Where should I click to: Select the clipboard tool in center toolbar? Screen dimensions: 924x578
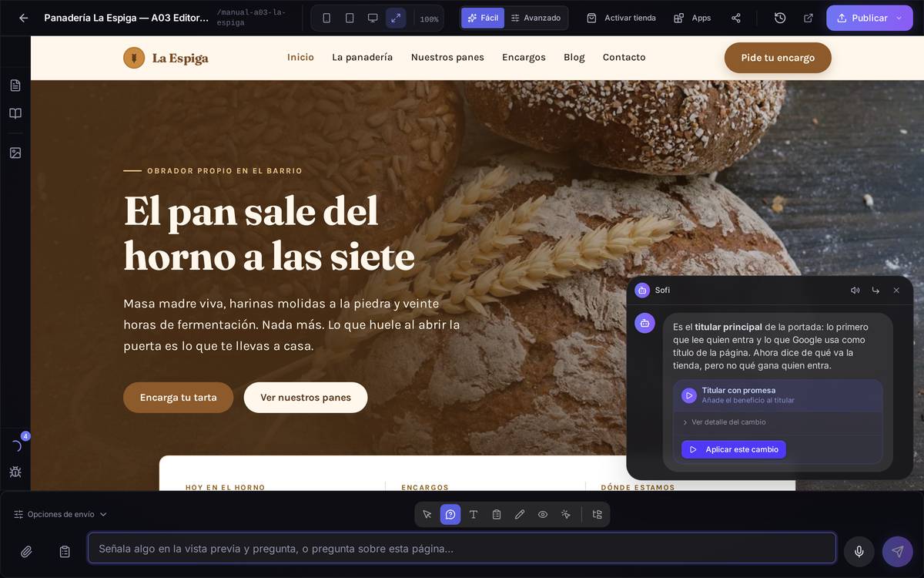(497, 514)
